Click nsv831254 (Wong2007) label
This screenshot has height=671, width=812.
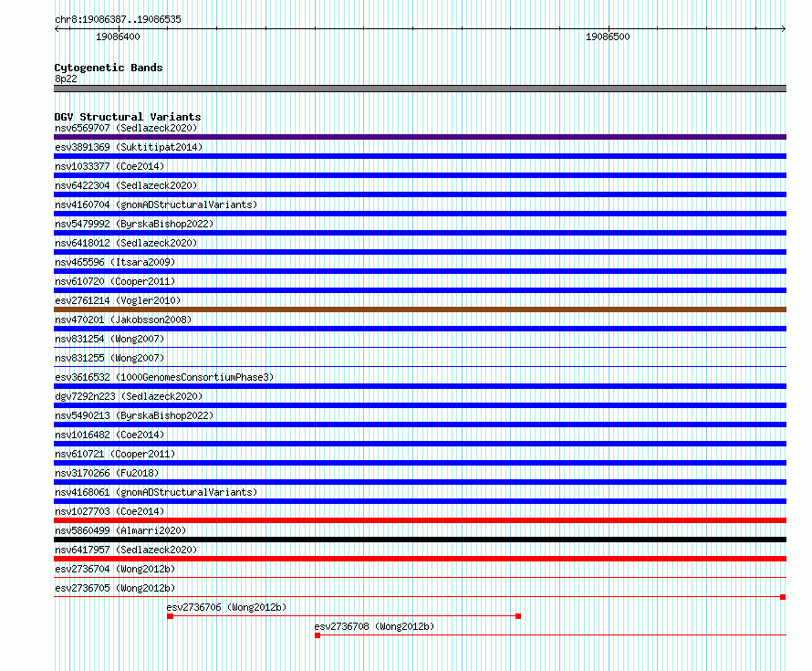[109, 339]
